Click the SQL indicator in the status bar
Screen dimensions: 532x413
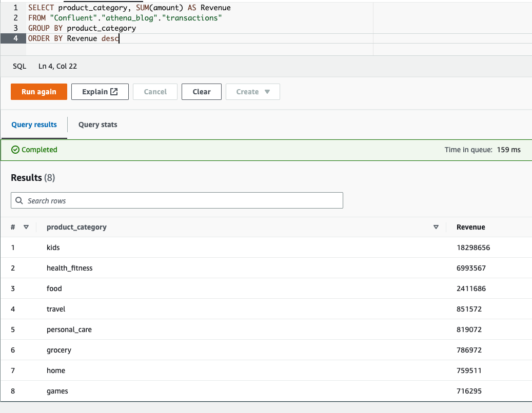tap(19, 66)
